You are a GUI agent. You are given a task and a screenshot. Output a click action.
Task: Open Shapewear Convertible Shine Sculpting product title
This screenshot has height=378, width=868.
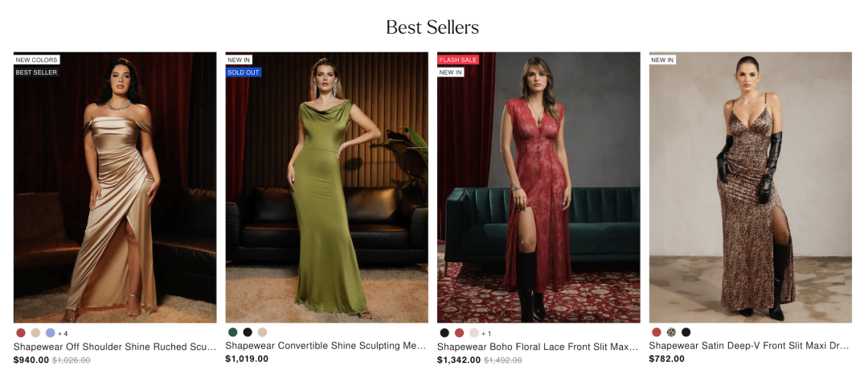pyautogui.click(x=326, y=346)
